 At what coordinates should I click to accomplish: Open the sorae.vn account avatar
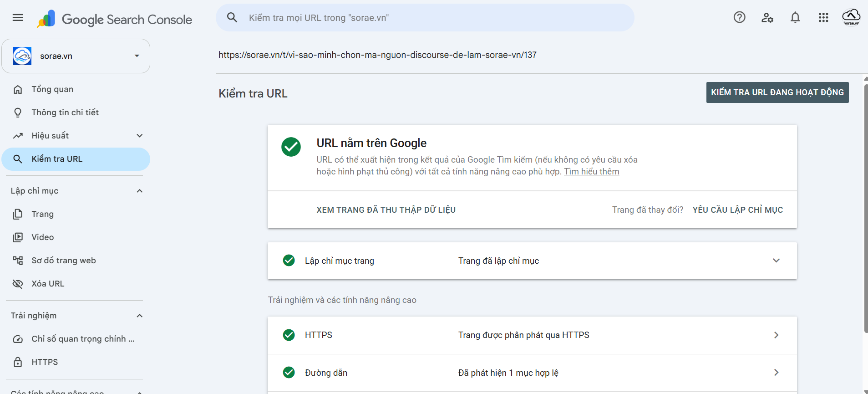coord(851,17)
